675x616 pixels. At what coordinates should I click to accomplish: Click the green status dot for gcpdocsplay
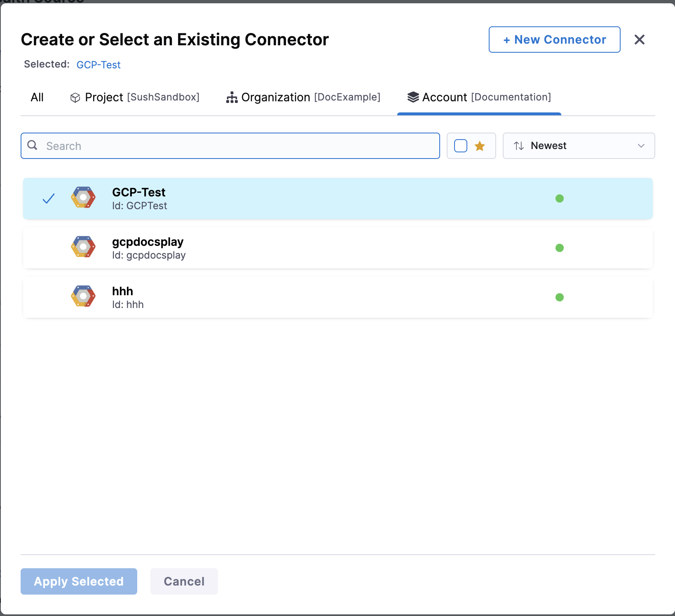pos(559,248)
